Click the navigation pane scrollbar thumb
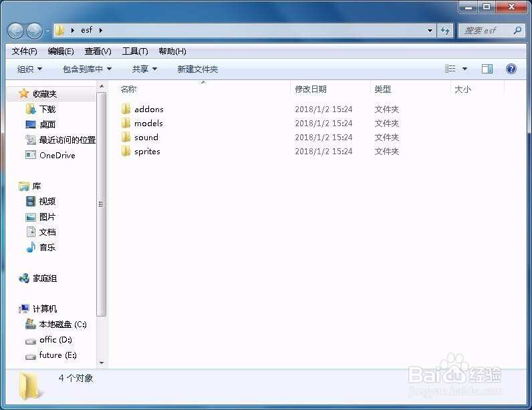This screenshot has width=532, height=410. (x=102, y=204)
